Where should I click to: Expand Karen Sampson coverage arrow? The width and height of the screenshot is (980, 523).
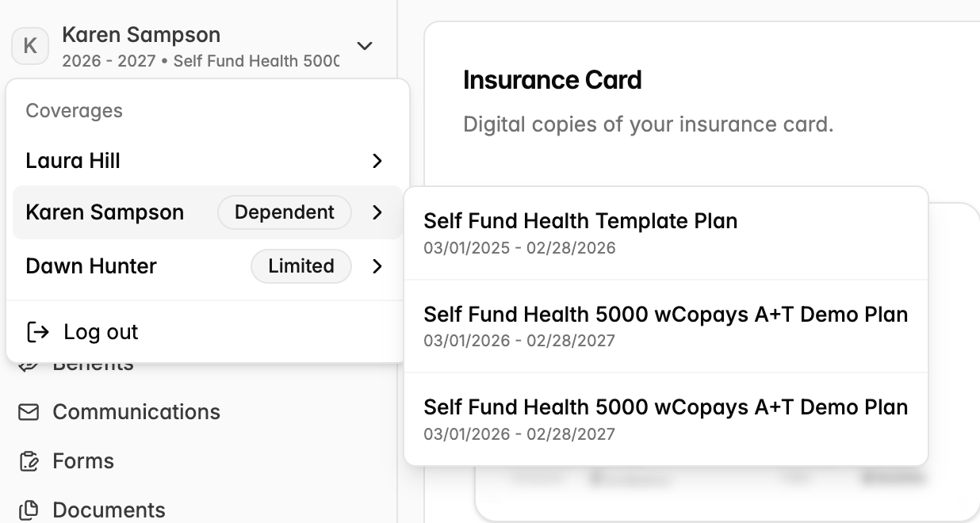pyautogui.click(x=377, y=212)
